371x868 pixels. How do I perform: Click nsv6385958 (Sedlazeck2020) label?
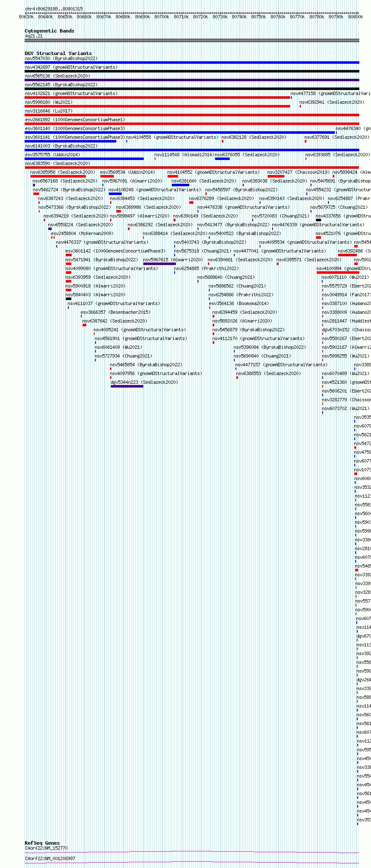click(63, 172)
